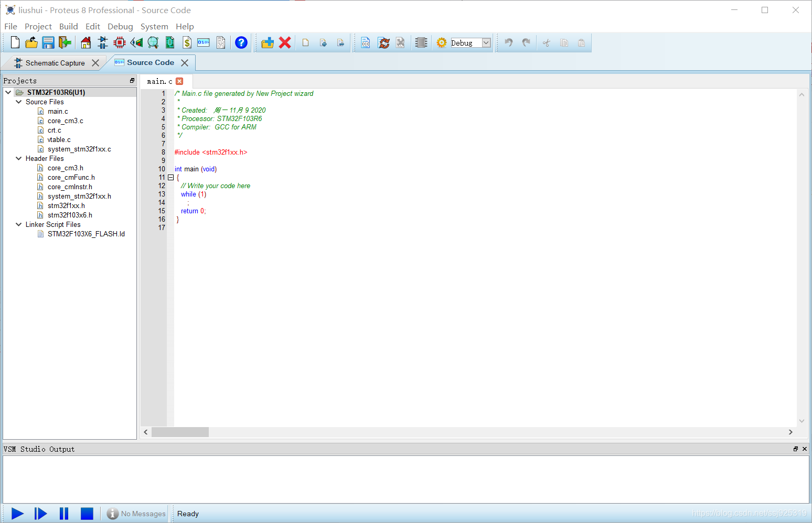Screen dimensions: 812x523
Task: Open System menu
Action: click(154, 26)
